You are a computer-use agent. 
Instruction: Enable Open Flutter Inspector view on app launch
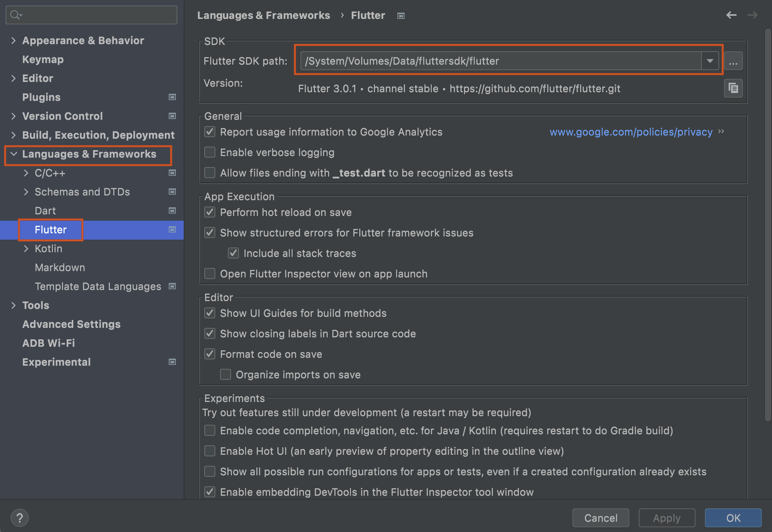pos(210,273)
